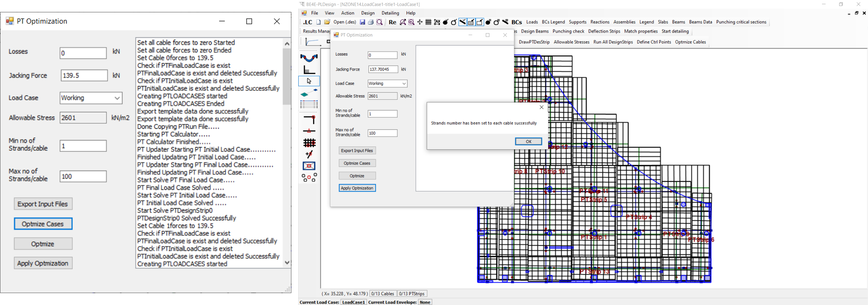The height and width of the screenshot is (305, 868).
Task: Click the line element numbering hash icon
Action: (x=505, y=22)
